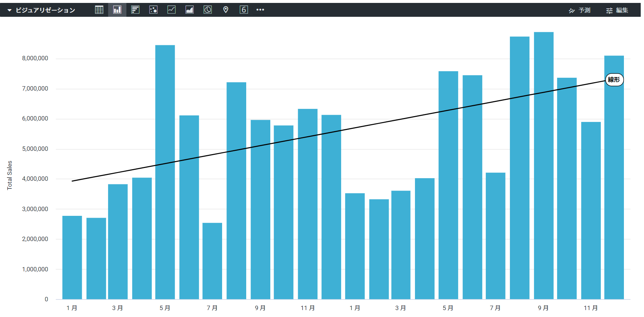Collapse the ビジュアリゼーション panel arrow
The height and width of the screenshot is (317, 644).
click(9, 10)
